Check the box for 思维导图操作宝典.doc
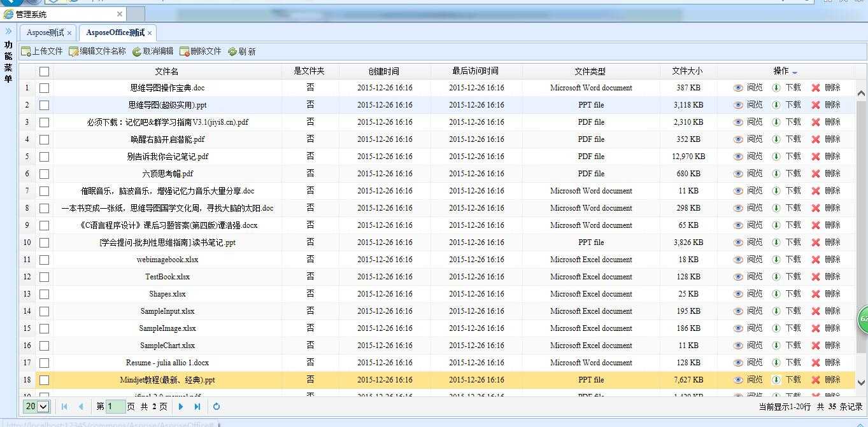868x427 pixels. click(x=44, y=88)
